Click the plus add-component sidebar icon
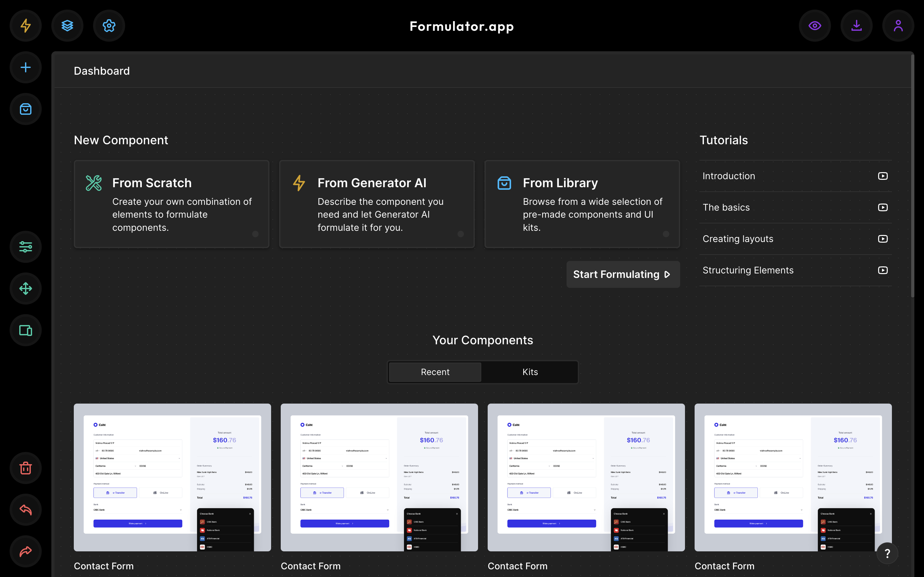The width and height of the screenshot is (924, 577). point(26,68)
